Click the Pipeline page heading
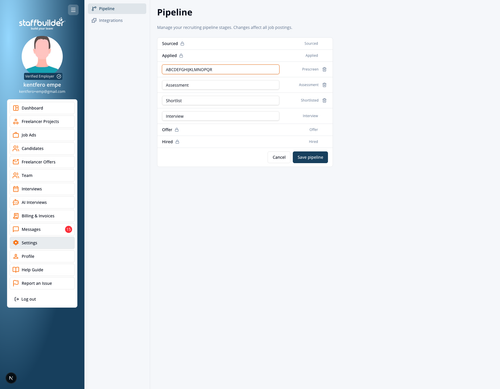 (175, 12)
